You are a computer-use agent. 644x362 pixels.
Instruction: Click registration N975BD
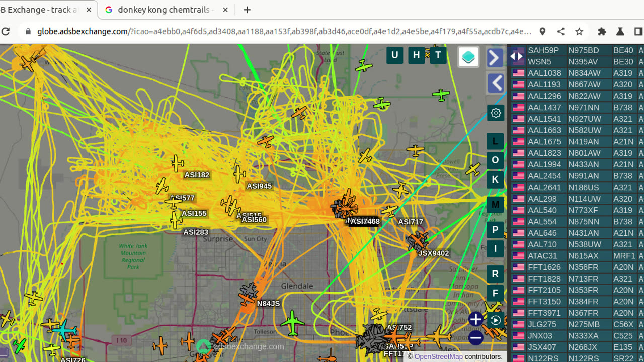584,50
